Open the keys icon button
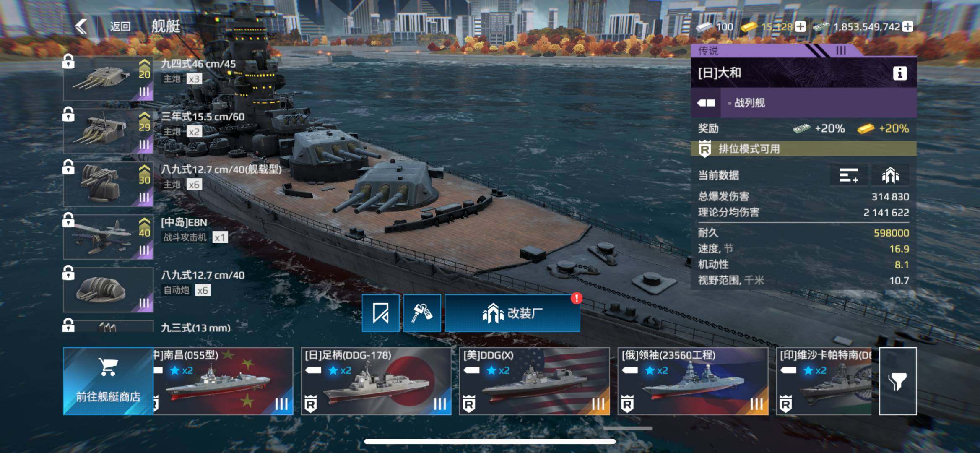 pyautogui.click(x=422, y=313)
